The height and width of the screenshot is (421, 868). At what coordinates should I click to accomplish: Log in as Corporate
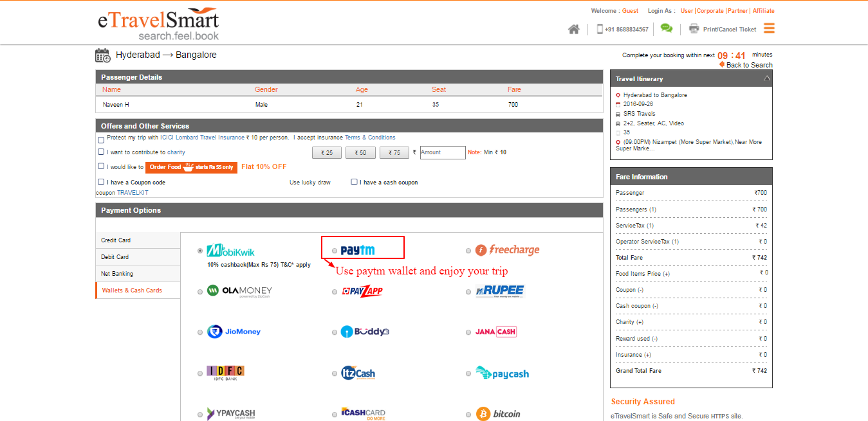710,11
